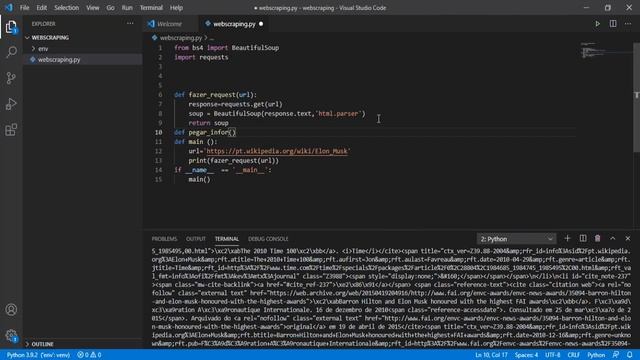This screenshot has width=640, height=360.
Task: Open the Source Control view
Action: pyautogui.click(x=11, y=78)
